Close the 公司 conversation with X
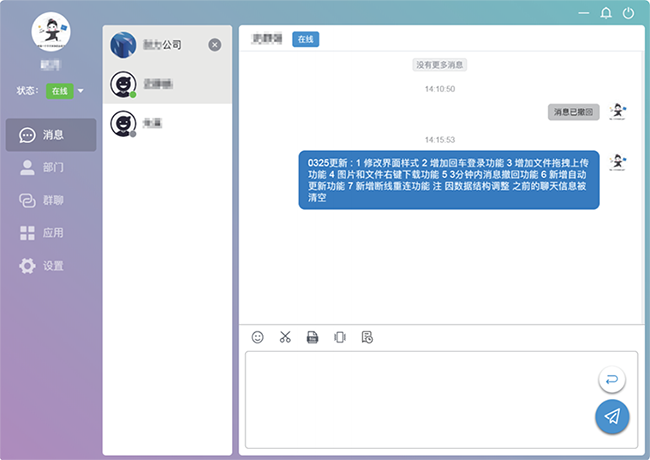 (x=215, y=45)
